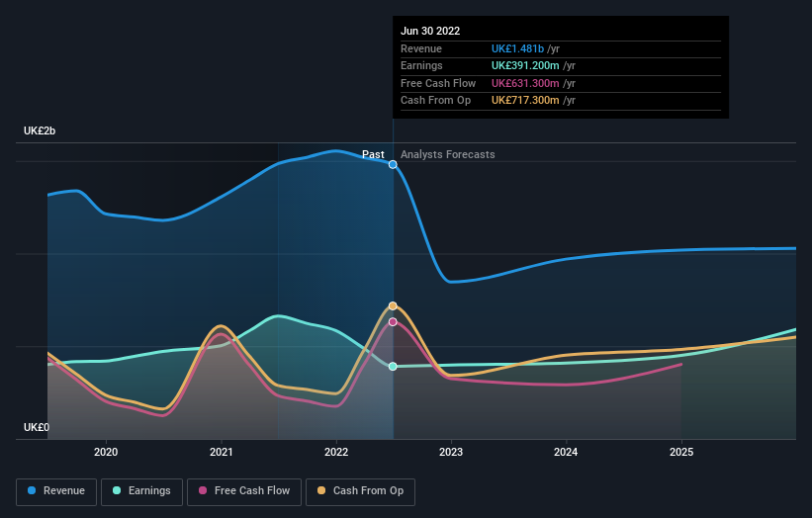812x518 pixels.
Task: Click the Analysts Forecasts label
Action: [x=447, y=154]
